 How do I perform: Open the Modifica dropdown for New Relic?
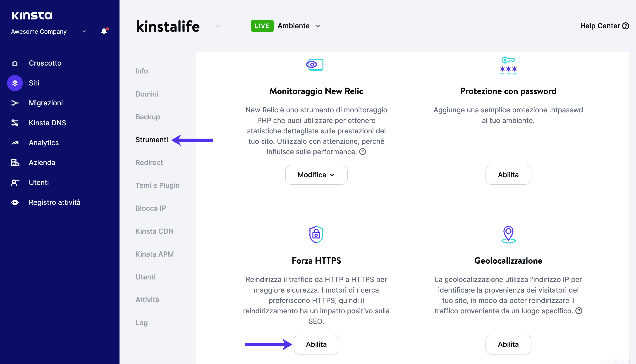(316, 175)
